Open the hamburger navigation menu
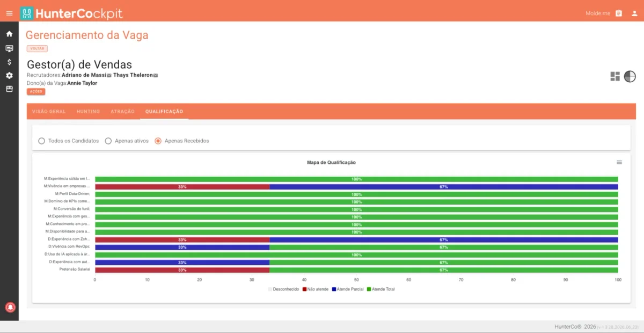Image resolution: width=644 pixels, height=333 pixels. 9,13
